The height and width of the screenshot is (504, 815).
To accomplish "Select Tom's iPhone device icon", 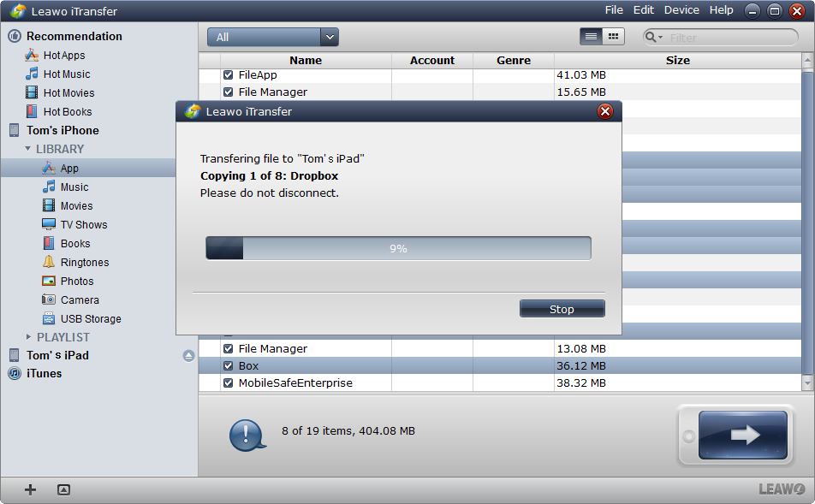I will pyautogui.click(x=14, y=130).
